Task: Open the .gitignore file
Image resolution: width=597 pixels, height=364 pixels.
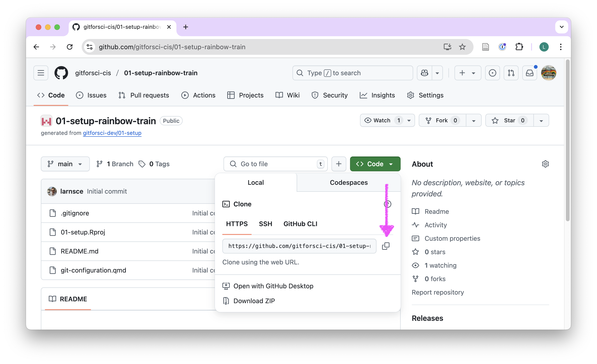Action: (75, 213)
